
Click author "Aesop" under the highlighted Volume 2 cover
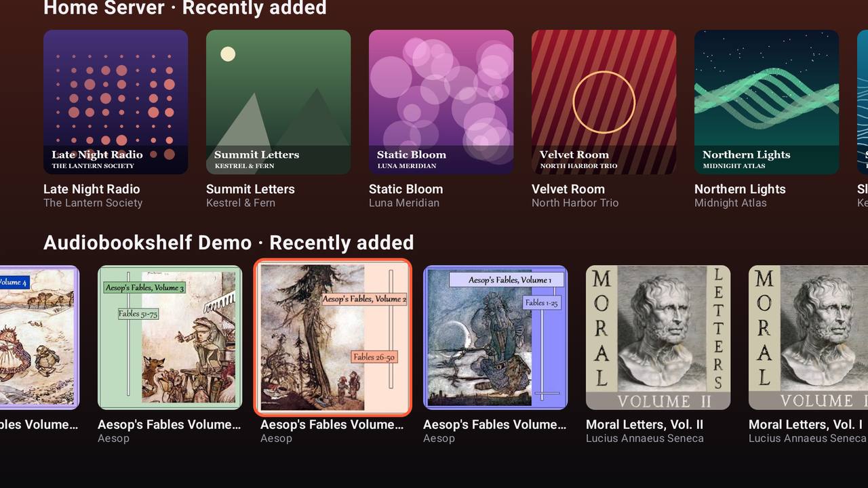pyautogui.click(x=276, y=439)
